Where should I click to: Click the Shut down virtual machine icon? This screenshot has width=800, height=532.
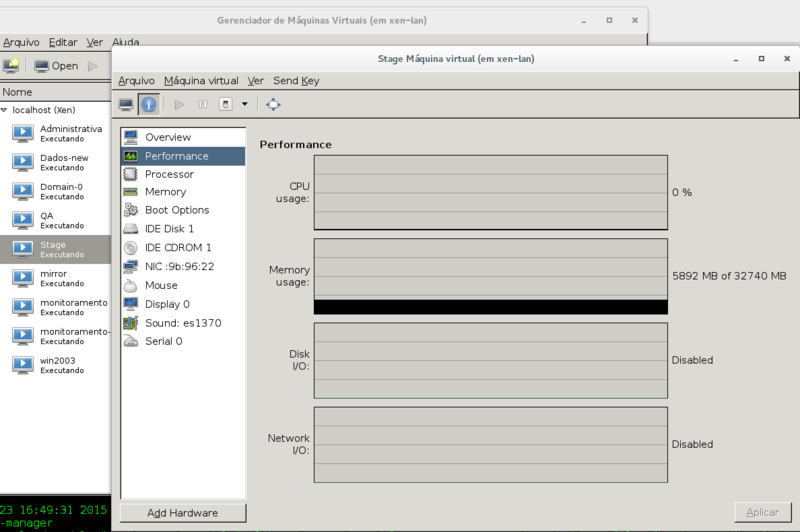click(x=225, y=105)
